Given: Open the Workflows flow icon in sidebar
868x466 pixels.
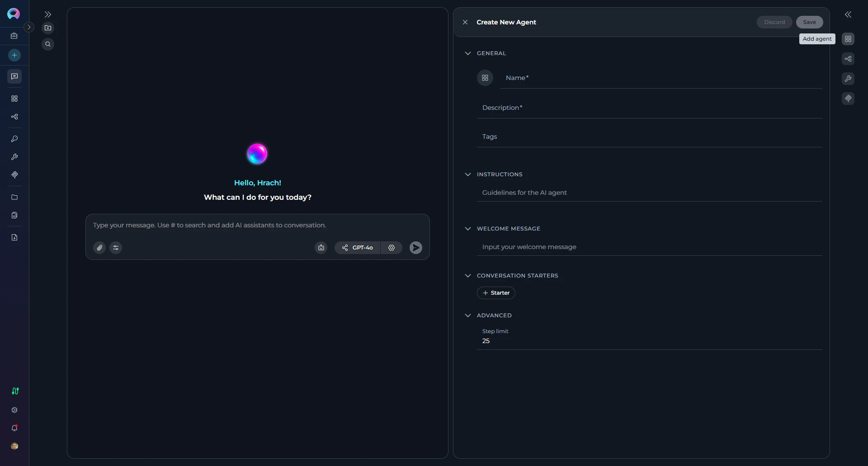Looking at the screenshot, I should [x=14, y=117].
